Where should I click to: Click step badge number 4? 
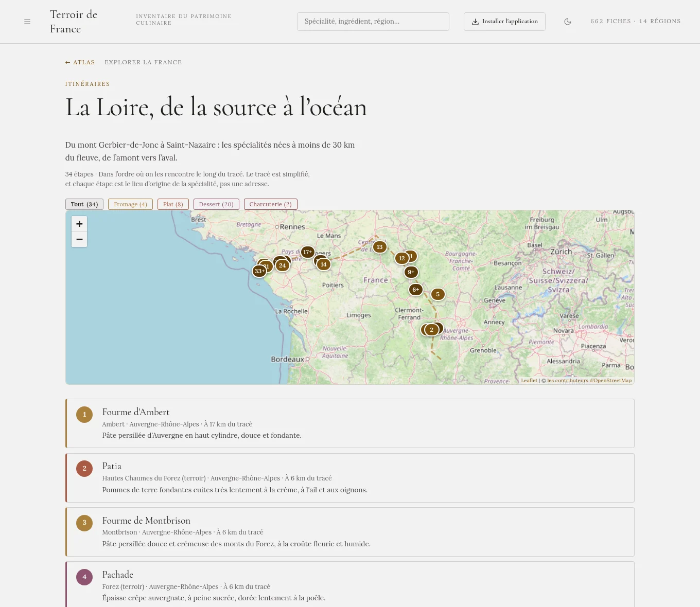84,577
